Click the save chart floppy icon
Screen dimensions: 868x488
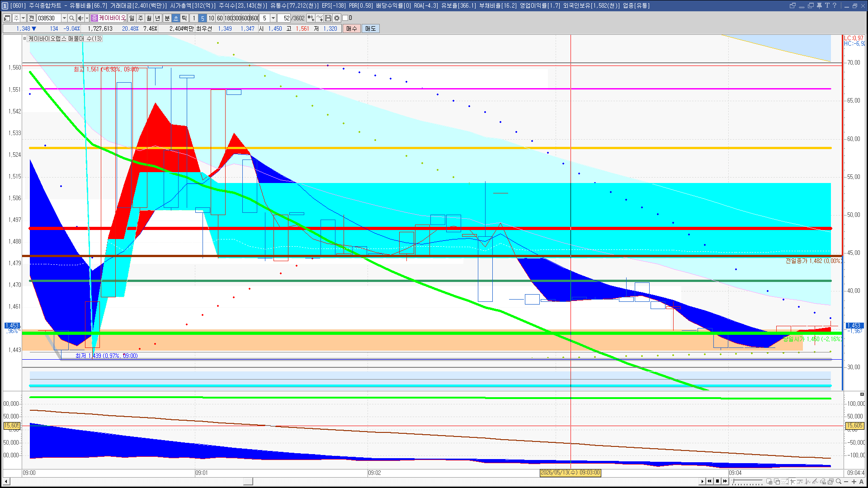(328, 18)
